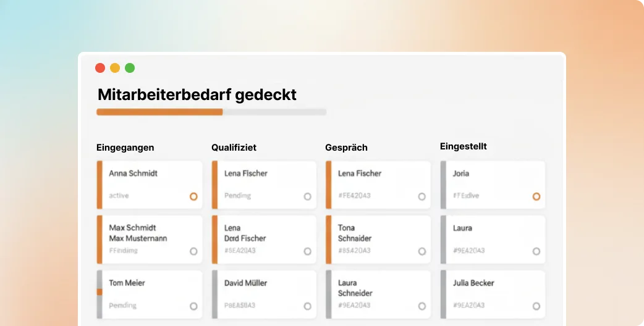Click the yellow window minimize button
The height and width of the screenshot is (326, 644).
[115, 68]
